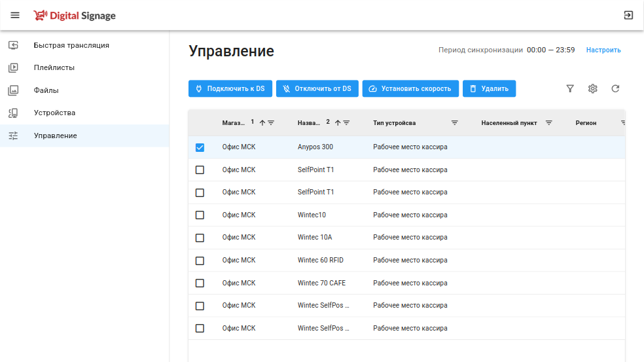Click the table filter funnel icon
644x362 pixels.
(x=570, y=88)
